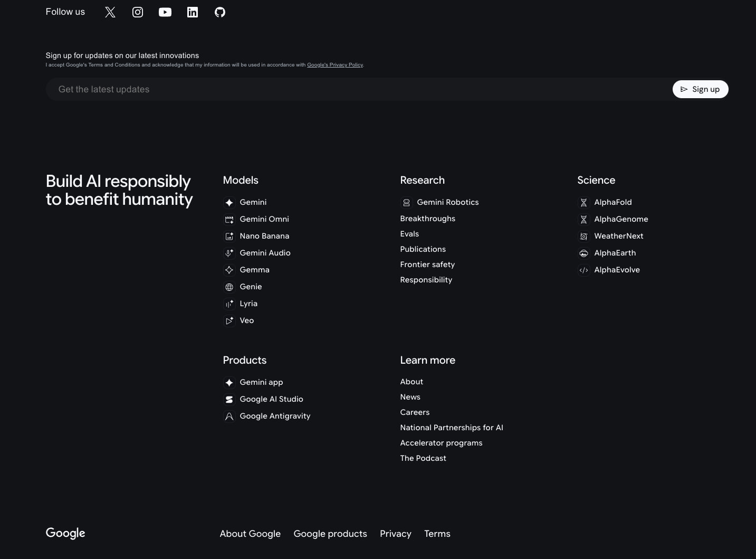Go to Frontier safety page
Image resolution: width=756 pixels, height=559 pixels.
[427, 264]
